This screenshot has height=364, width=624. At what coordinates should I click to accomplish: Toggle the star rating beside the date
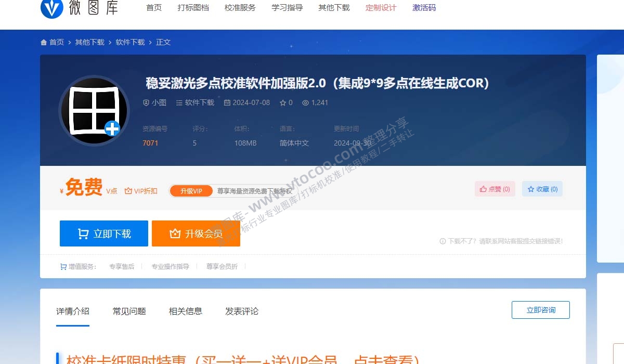283,102
